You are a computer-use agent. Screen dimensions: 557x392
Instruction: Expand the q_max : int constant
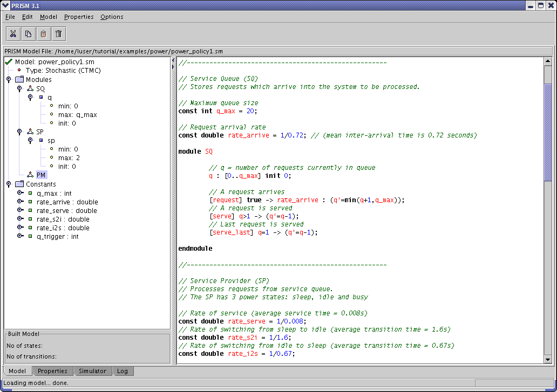[21, 193]
